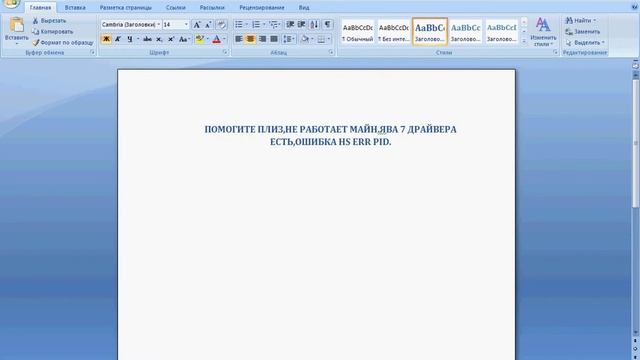
Task: Open the Шрифт dialog launcher
Action: (x=225, y=53)
